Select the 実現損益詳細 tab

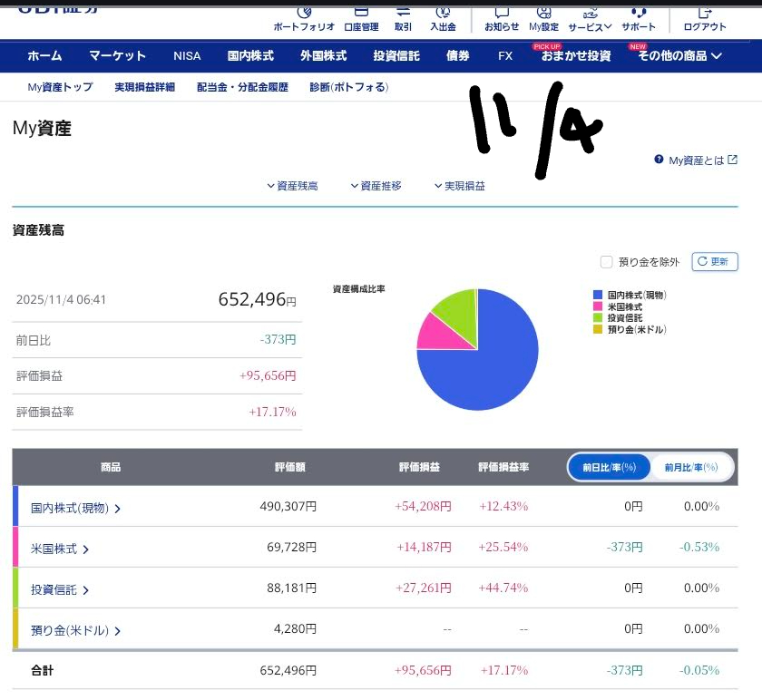pos(144,88)
